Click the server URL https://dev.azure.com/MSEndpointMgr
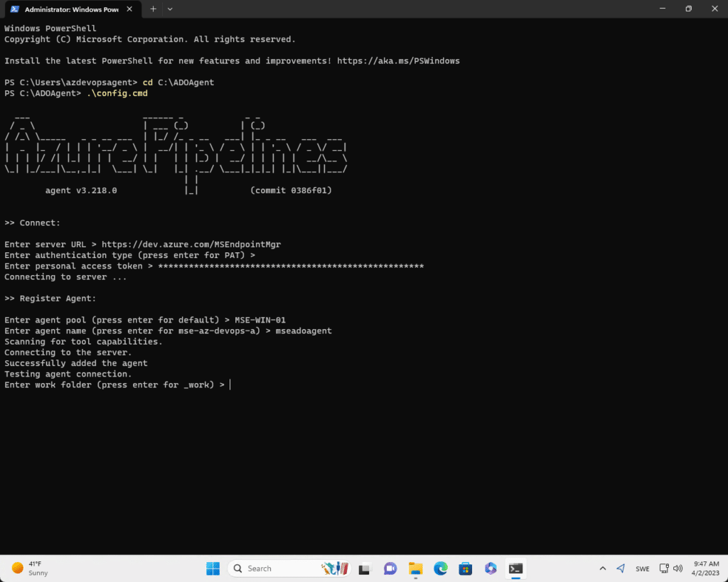Image resolution: width=728 pixels, height=582 pixels. (191, 244)
